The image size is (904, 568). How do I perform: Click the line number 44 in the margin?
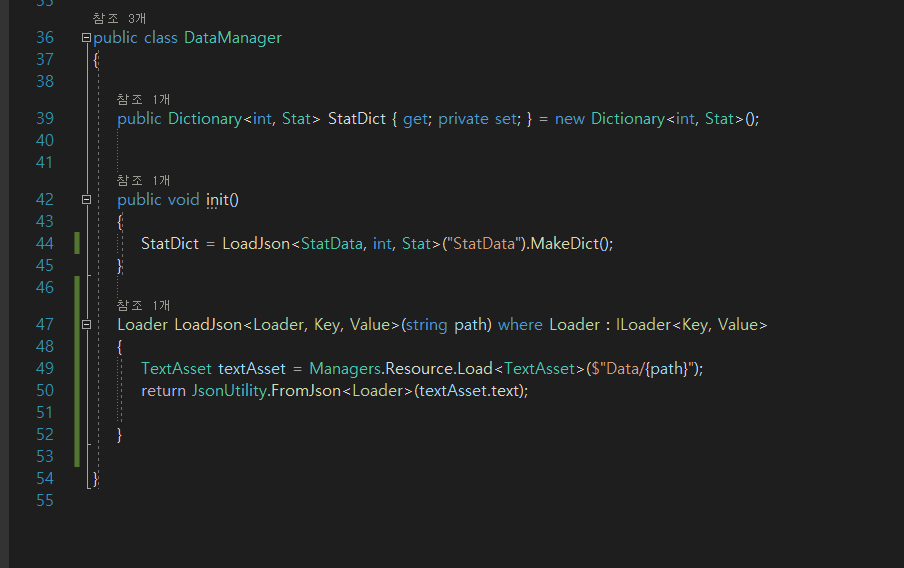(44, 243)
